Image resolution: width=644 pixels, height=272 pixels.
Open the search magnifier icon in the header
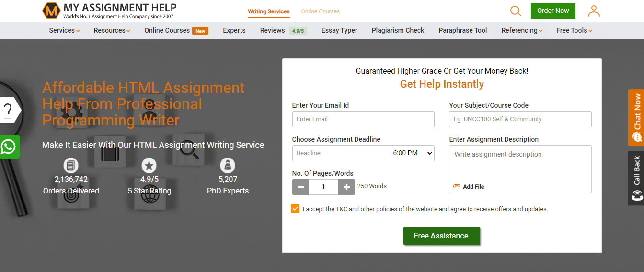point(516,11)
